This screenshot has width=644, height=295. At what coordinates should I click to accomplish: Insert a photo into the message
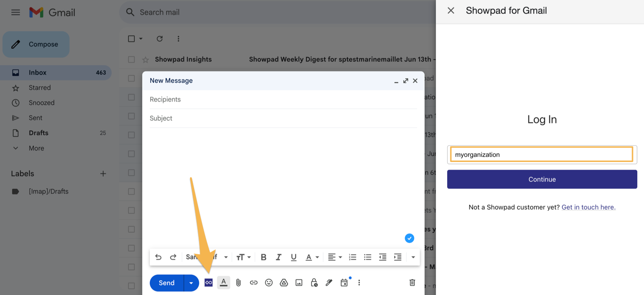[299, 283]
